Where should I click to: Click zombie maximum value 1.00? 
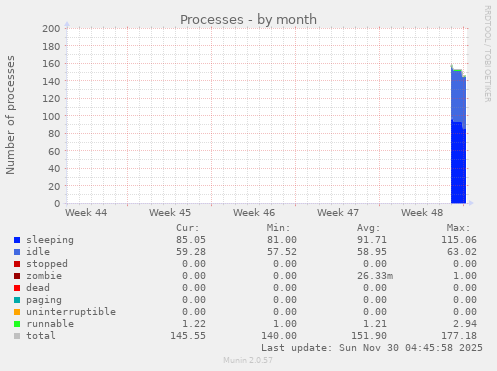[x=465, y=276]
